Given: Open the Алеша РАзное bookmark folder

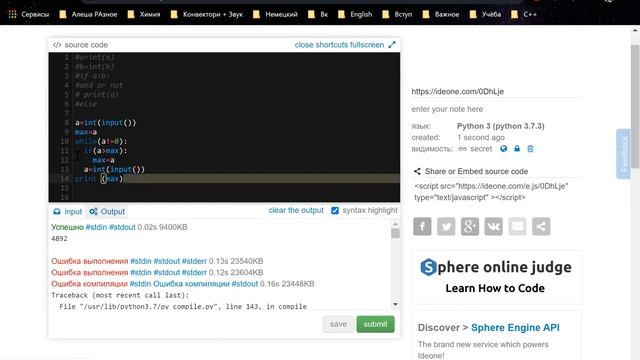Looking at the screenshot, I should coord(88,14).
